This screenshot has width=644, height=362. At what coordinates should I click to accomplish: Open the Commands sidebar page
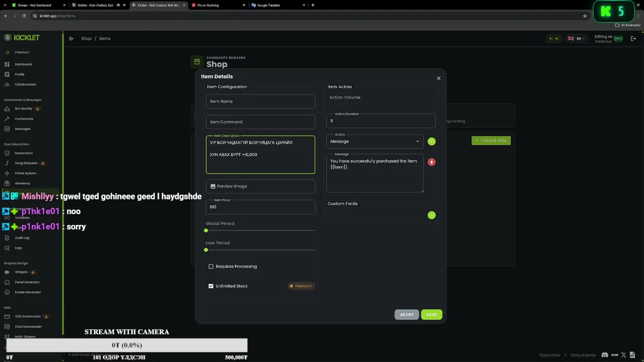24,119
